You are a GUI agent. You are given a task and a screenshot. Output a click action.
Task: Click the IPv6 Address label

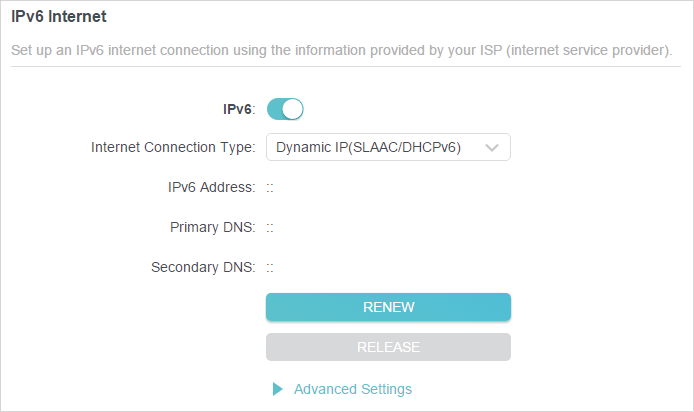212,187
